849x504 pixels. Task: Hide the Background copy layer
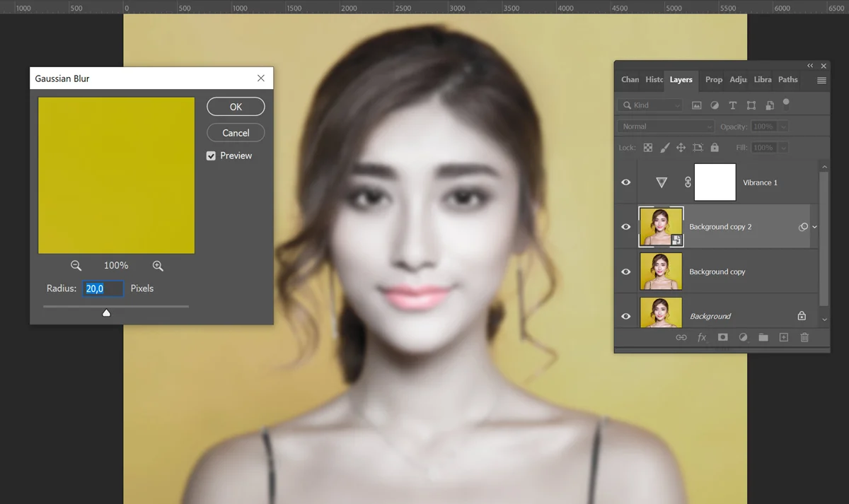pyautogui.click(x=625, y=271)
